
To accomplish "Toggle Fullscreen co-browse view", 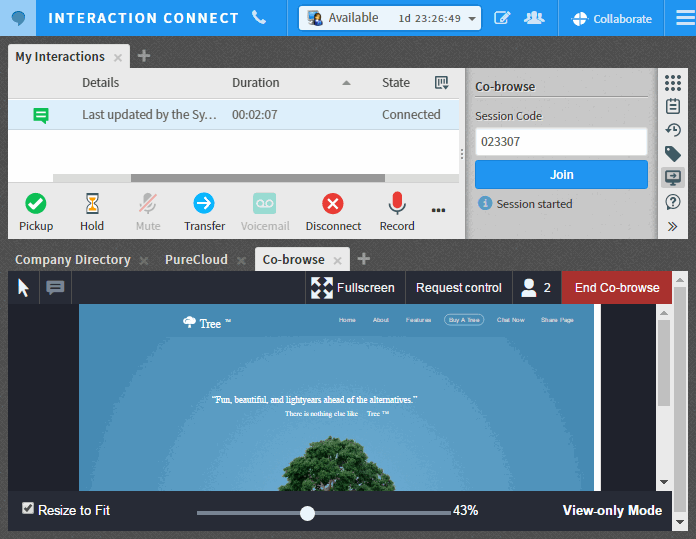I will coord(353,288).
